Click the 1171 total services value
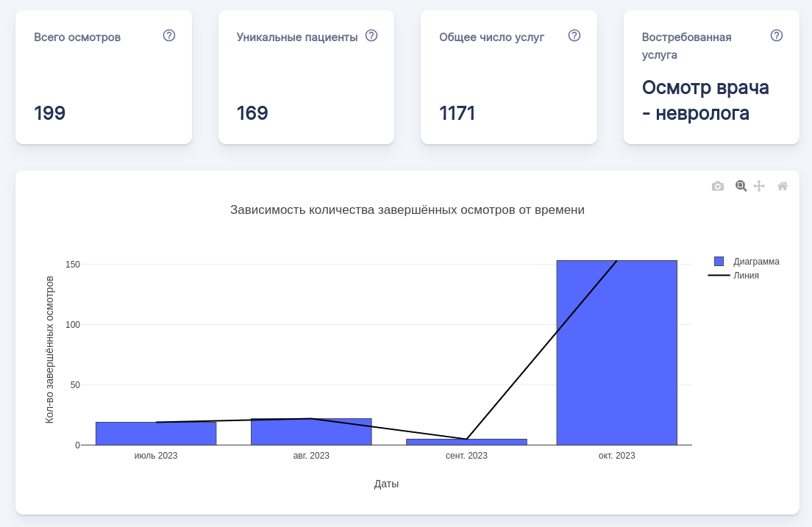 coord(457,113)
